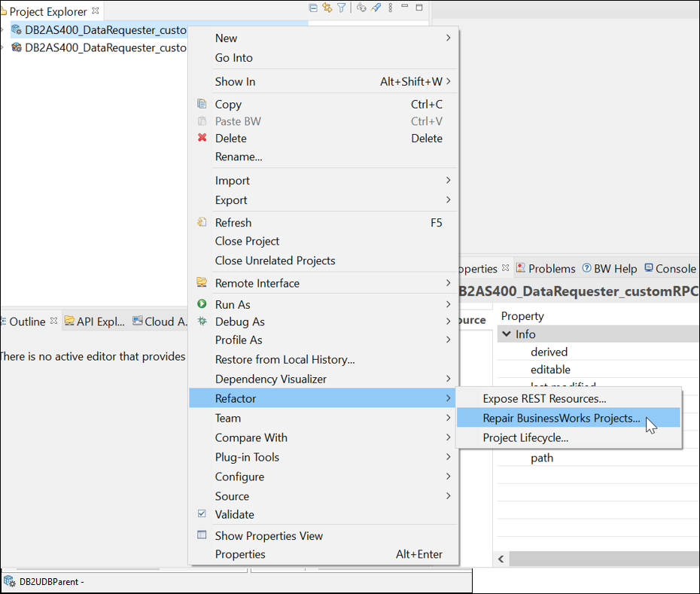Viewport: 700px width, 594px height.
Task: Open the Show In submenu
Action: click(324, 82)
